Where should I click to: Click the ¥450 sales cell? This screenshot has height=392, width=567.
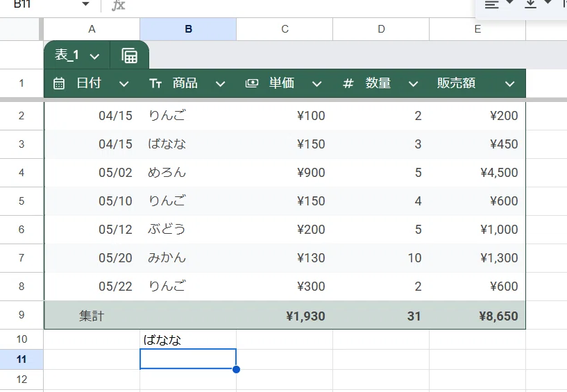(x=477, y=144)
